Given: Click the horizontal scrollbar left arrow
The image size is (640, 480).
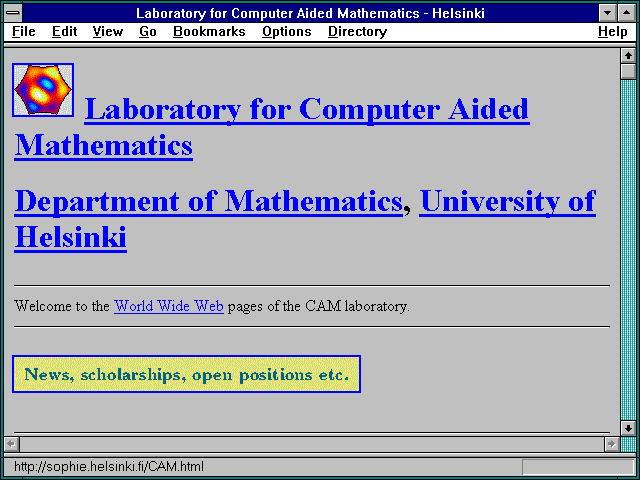Looking at the screenshot, I should point(11,444).
